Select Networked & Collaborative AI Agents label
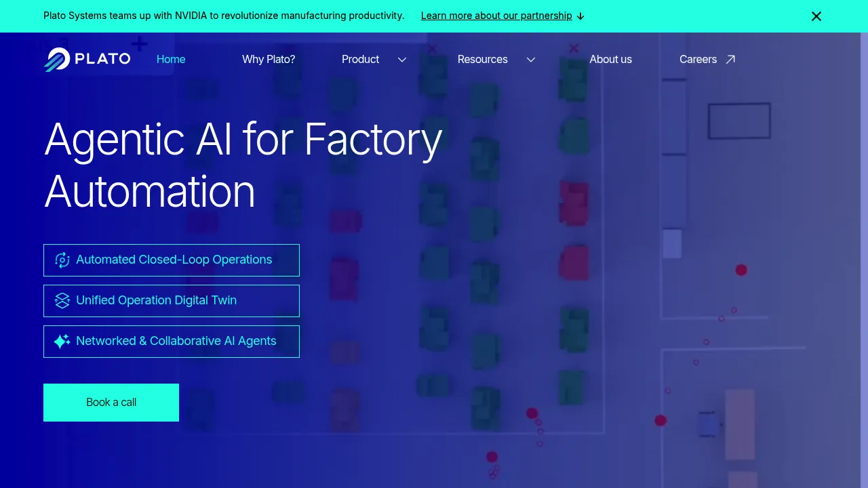Image resolution: width=868 pixels, height=488 pixels. (x=176, y=341)
